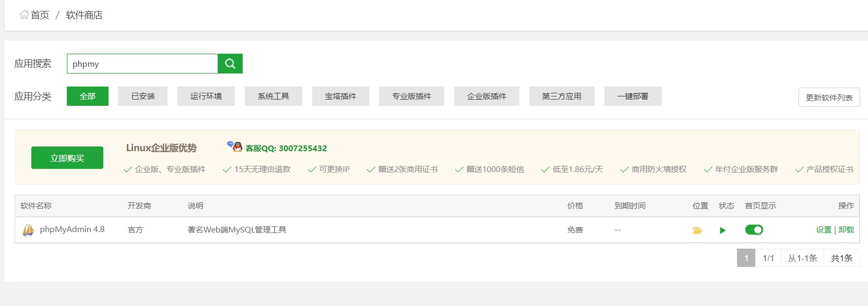Click the 到期时间 column header
This screenshot has height=306, width=868.
click(x=630, y=206)
